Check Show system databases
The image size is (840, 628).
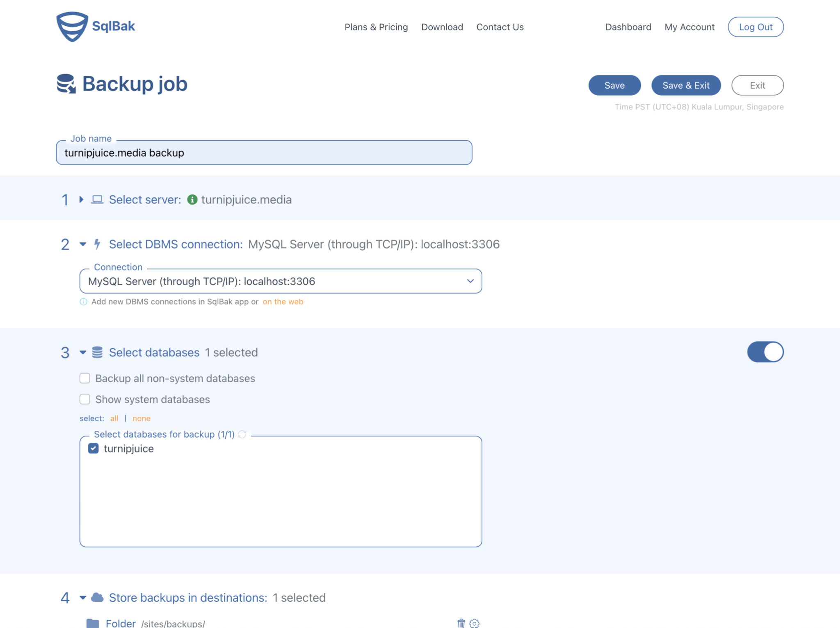pyautogui.click(x=85, y=399)
